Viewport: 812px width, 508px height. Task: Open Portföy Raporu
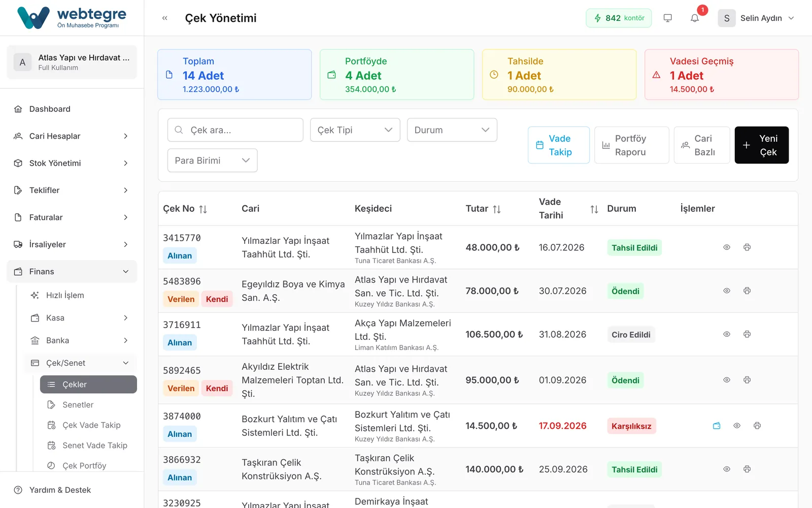632,145
